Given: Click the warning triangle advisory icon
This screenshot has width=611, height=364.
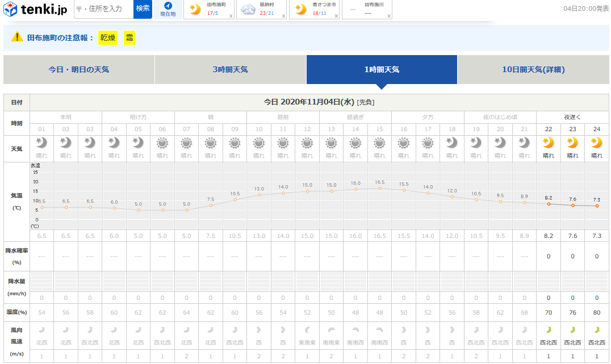Looking at the screenshot, I should tap(17, 37).
